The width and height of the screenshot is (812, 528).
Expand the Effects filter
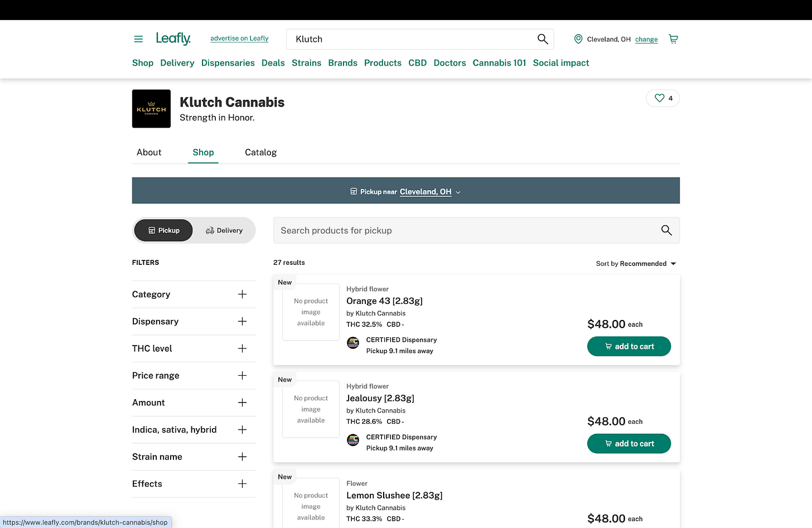194,484
